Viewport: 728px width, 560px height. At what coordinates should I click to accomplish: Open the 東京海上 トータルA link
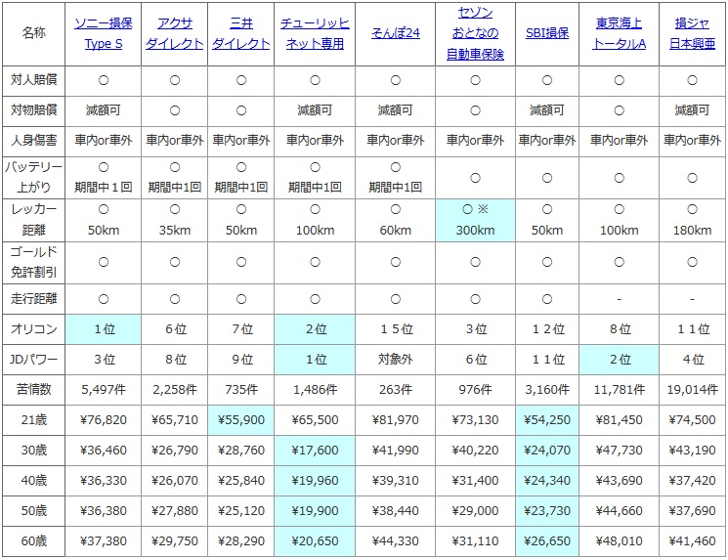619,33
